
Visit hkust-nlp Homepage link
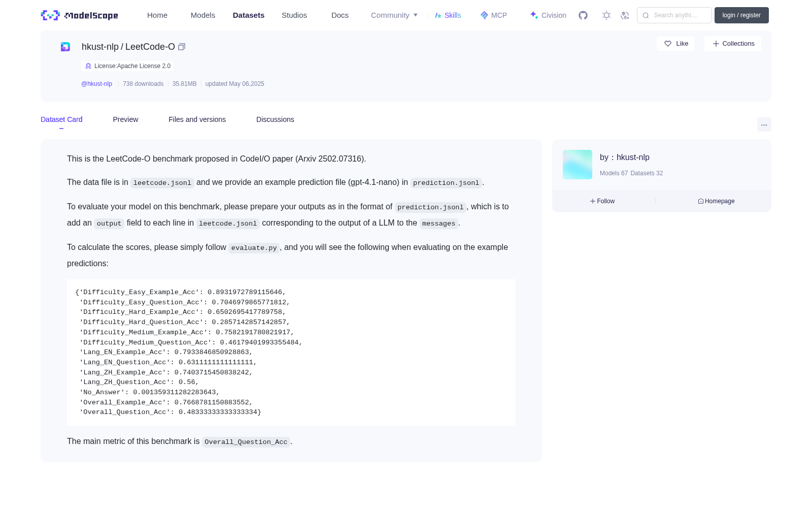click(716, 201)
